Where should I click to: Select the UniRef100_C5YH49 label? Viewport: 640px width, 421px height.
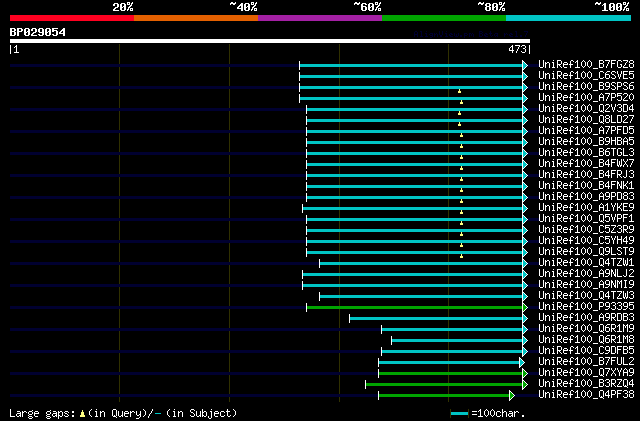click(586, 241)
